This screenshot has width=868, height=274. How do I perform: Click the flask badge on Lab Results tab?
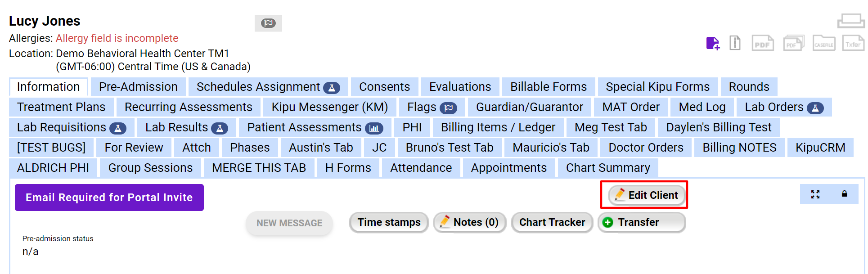coord(219,127)
